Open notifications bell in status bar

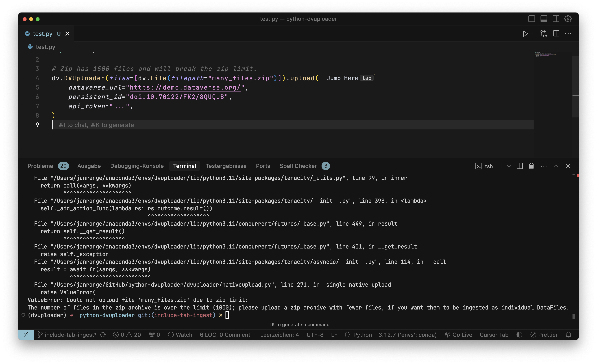(x=568, y=335)
